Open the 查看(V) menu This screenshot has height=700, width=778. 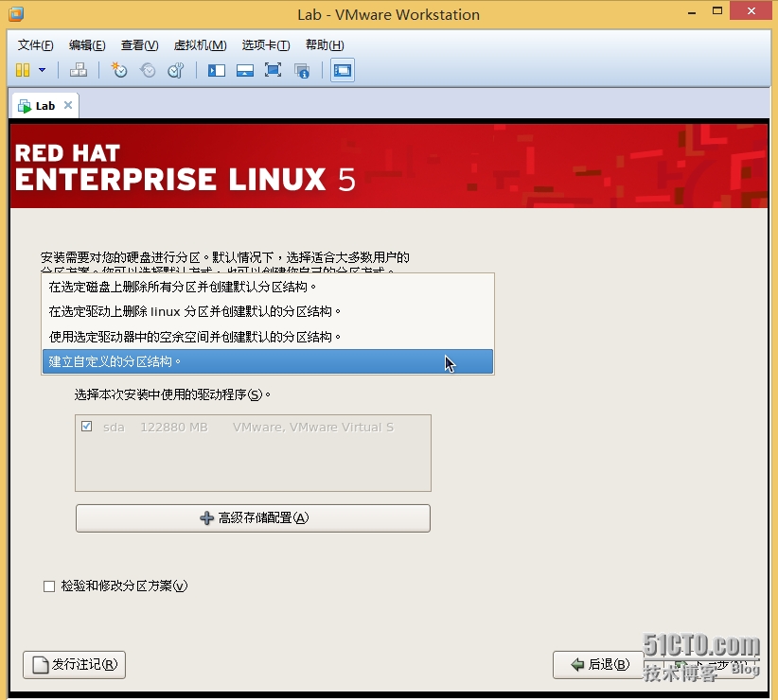[x=139, y=45]
